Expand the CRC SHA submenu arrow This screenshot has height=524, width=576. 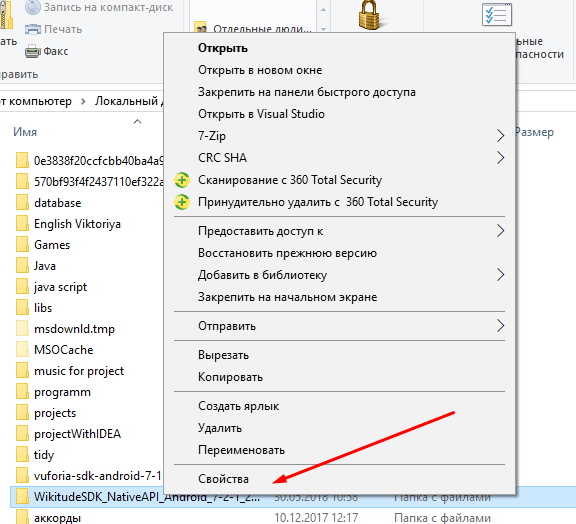click(x=500, y=158)
